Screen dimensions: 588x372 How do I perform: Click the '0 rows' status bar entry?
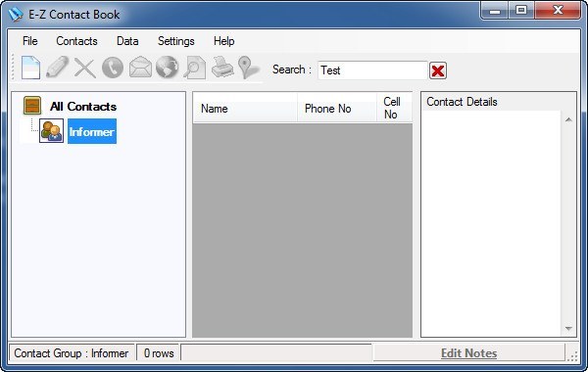(x=159, y=353)
